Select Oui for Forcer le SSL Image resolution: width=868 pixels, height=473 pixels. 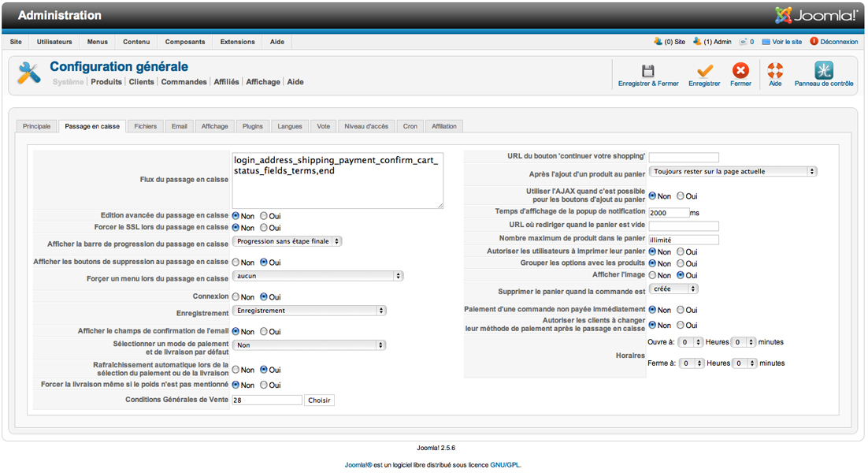tap(264, 228)
